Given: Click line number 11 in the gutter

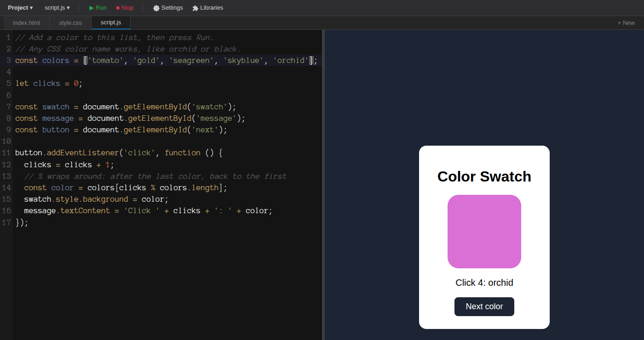Looking at the screenshot, I should click(x=6, y=153).
